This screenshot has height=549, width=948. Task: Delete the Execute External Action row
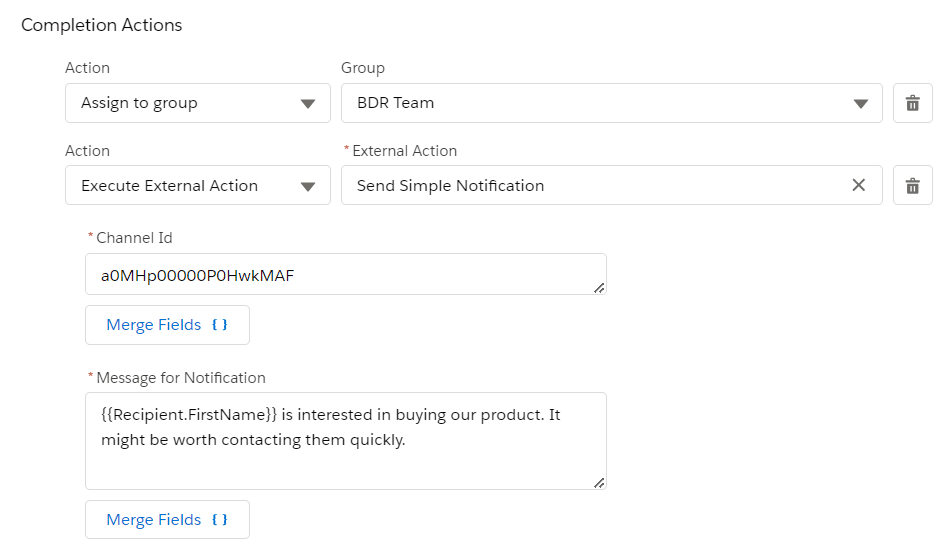tap(912, 185)
